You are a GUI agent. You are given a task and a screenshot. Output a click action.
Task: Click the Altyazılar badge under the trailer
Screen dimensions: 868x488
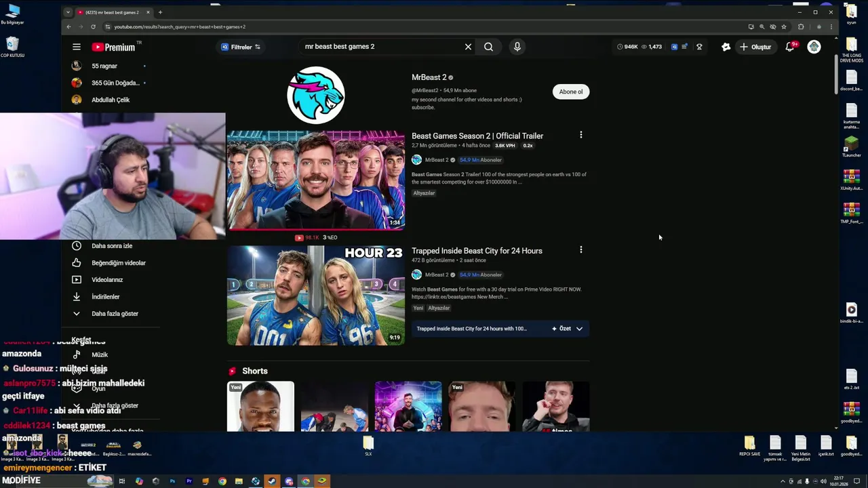424,193
